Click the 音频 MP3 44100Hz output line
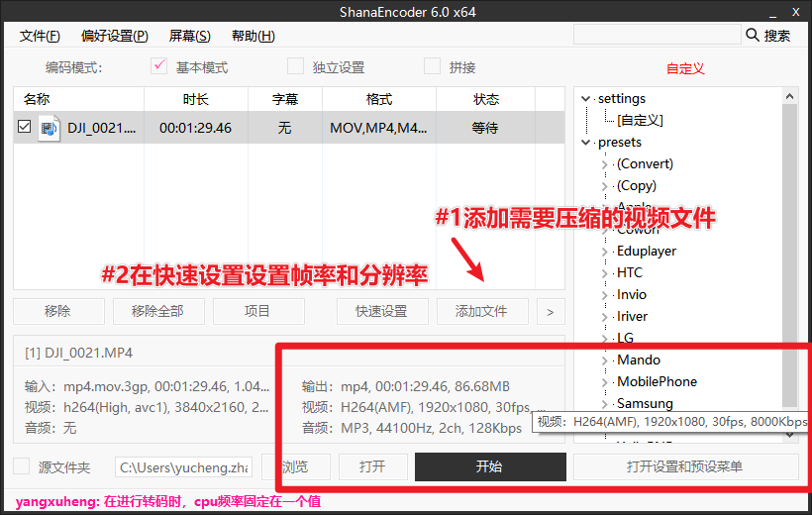Viewport: 812px width, 515px height. tap(412, 428)
